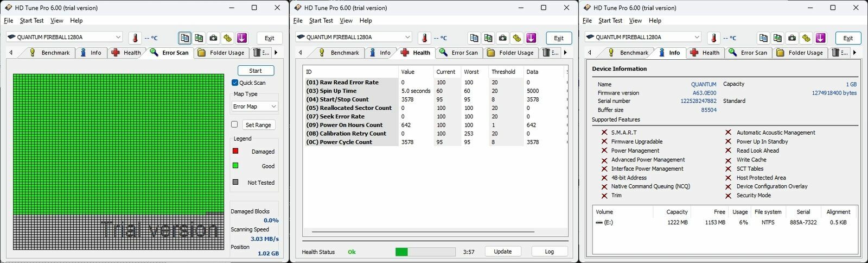Screen dimensions: 868x263
Task: Click purple download arrow in right window
Action: coord(820,38)
